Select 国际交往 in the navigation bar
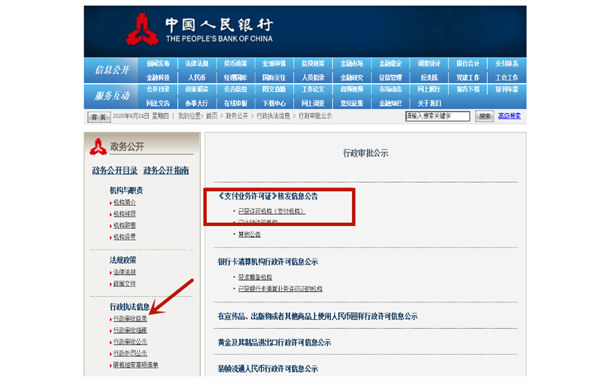 click(x=274, y=78)
